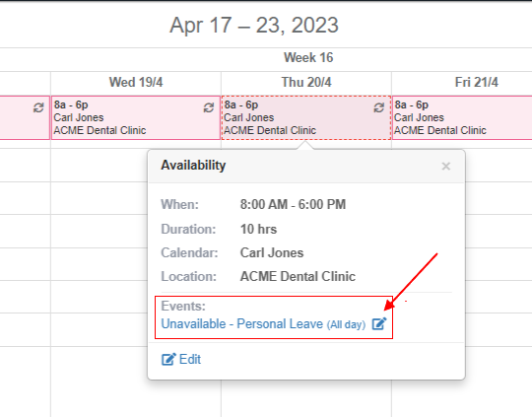This screenshot has height=417, width=532.
Task: Click an empty Wednesday slot below availability
Action: click(x=99, y=231)
